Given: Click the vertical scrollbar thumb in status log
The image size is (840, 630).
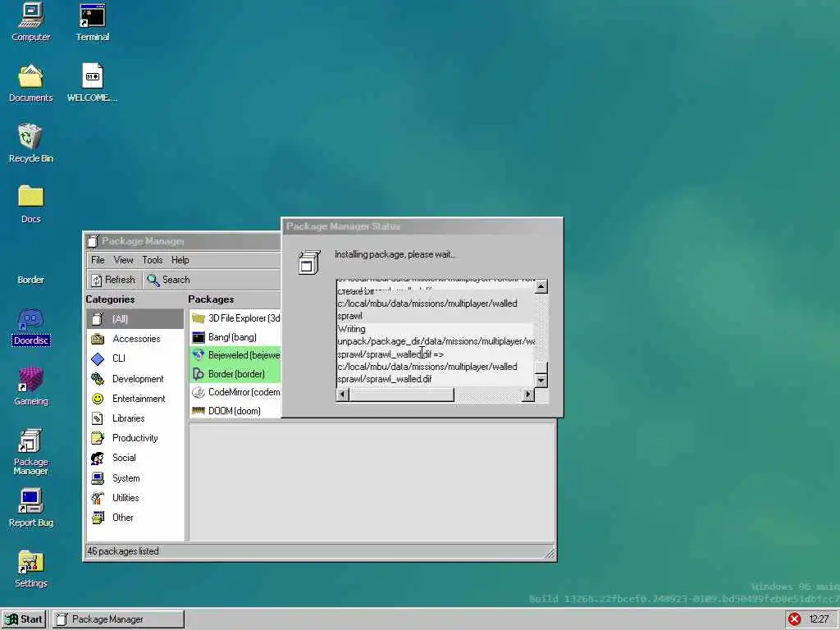Looking at the screenshot, I should (x=541, y=368).
